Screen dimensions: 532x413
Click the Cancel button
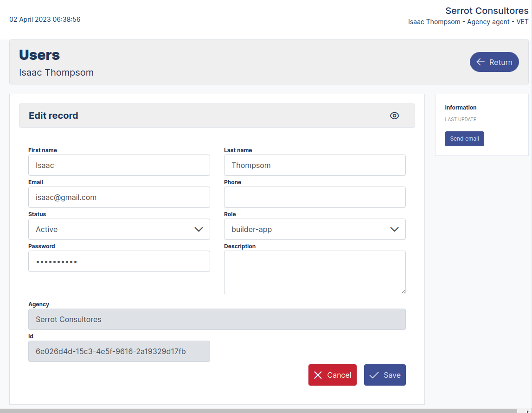click(333, 375)
